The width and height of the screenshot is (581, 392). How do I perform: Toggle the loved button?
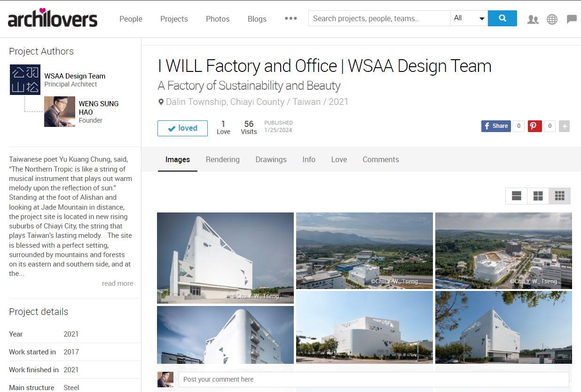coord(182,128)
